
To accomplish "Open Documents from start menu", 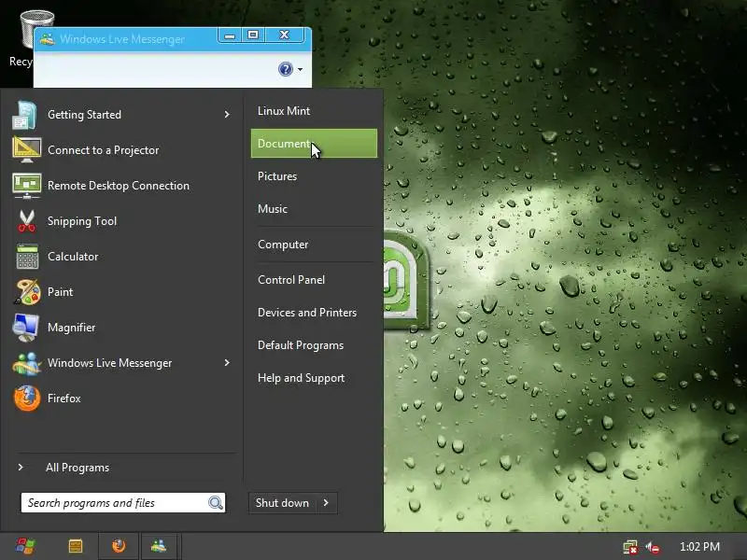I will [x=314, y=144].
